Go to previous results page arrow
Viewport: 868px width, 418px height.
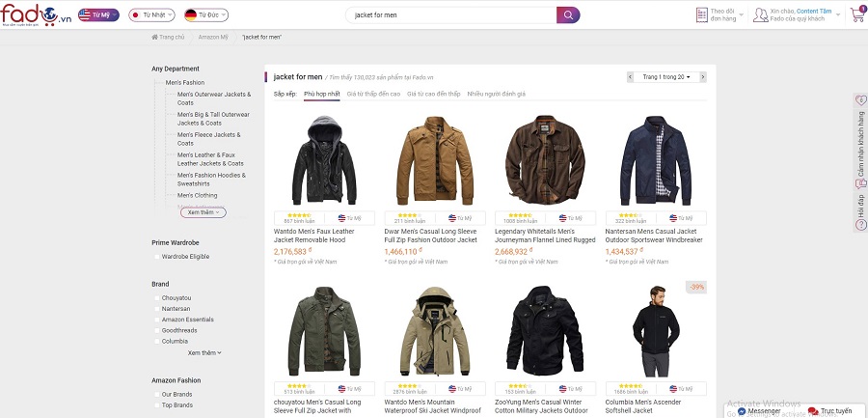[x=630, y=77]
